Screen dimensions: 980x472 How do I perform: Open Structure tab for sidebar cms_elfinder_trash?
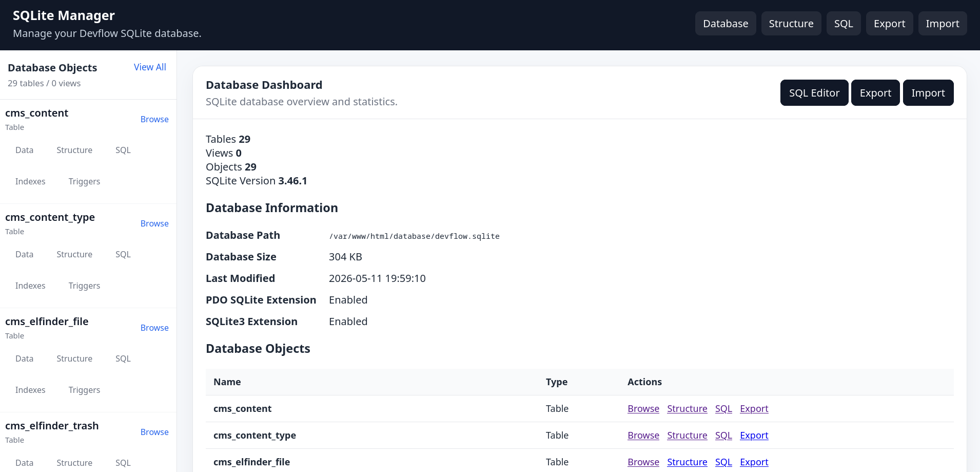coord(74,463)
